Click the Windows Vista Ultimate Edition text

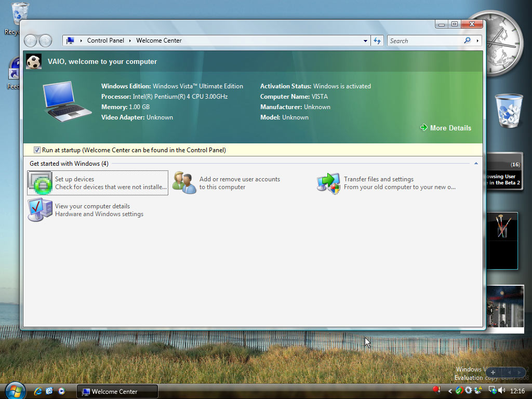(198, 86)
